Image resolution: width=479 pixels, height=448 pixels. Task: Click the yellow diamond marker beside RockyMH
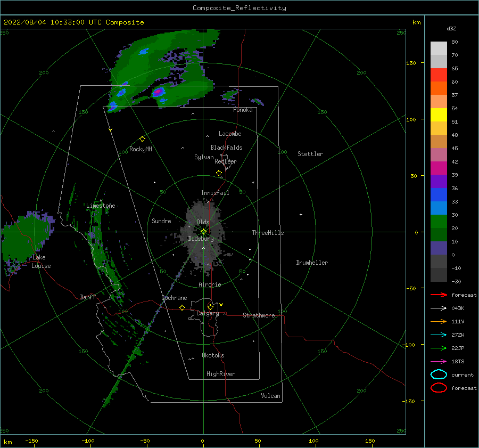pos(142,139)
